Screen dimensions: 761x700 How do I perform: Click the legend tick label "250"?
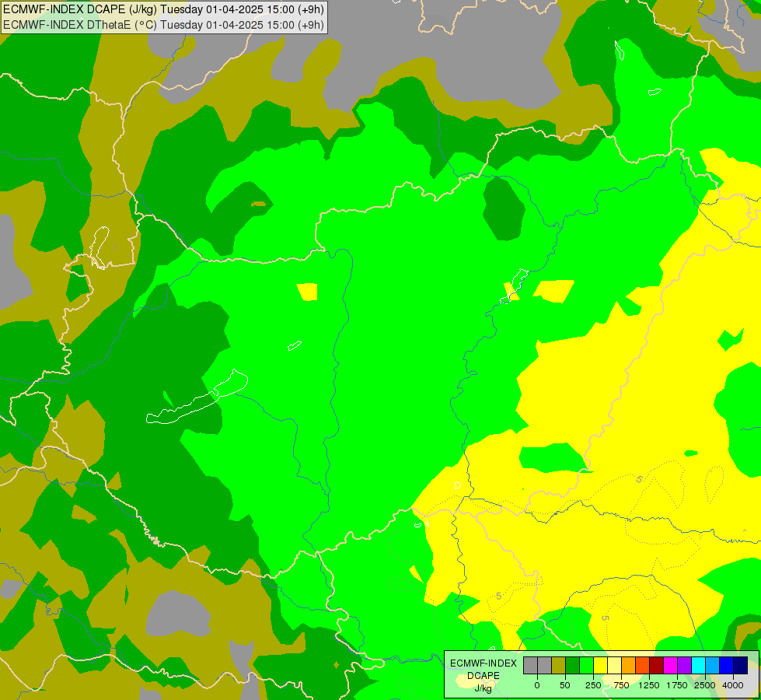(x=593, y=685)
